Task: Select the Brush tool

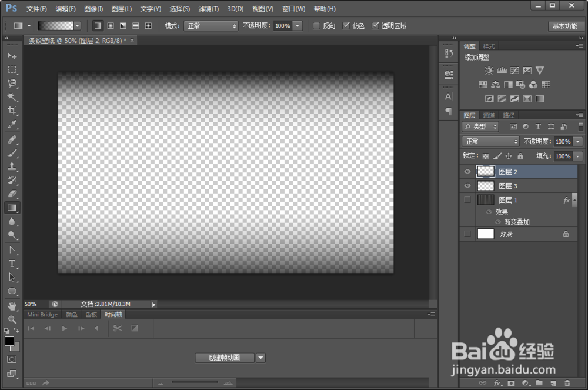Action: (x=12, y=153)
